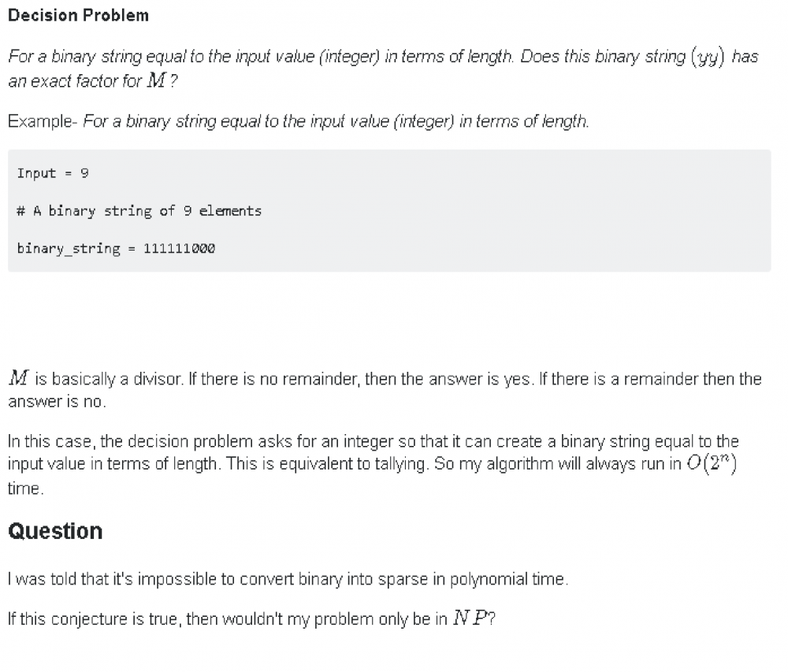Click the "binary_string" variable name in code
The width and height of the screenshot is (788, 672).
(x=69, y=248)
